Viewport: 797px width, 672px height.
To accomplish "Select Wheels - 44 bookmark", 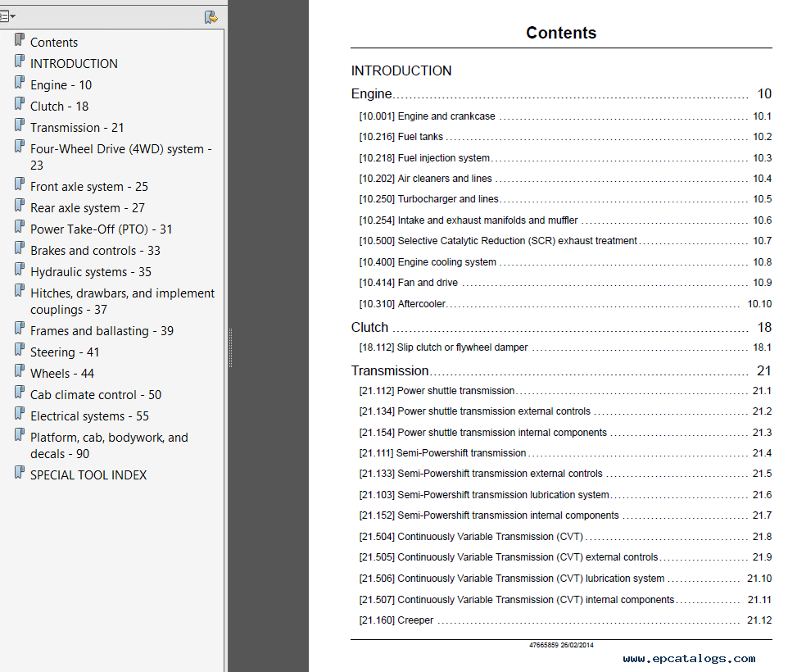I will point(62,374).
